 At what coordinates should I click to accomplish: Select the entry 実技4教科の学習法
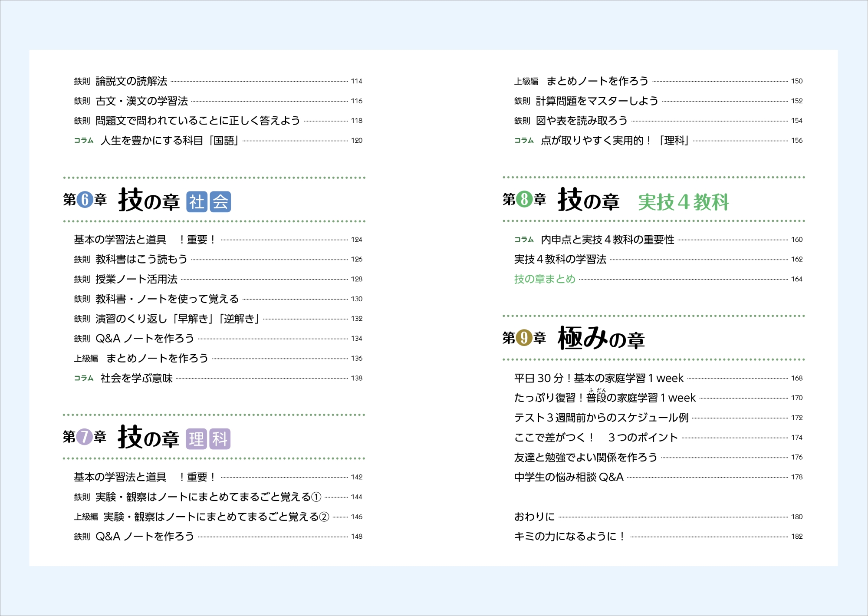pyautogui.click(x=560, y=260)
